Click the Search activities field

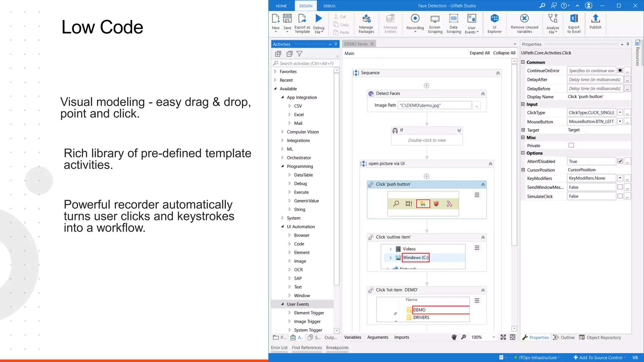(305, 63)
